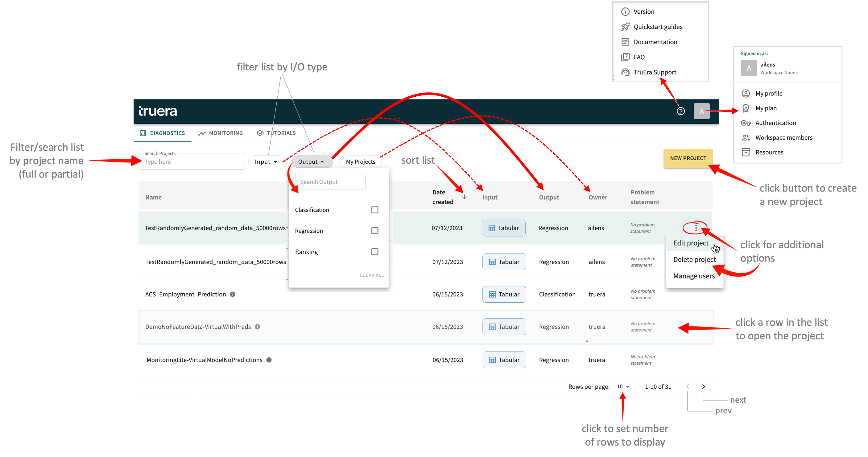The image size is (868, 457).
Task: Switch to the DIAGNOSTICS tab
Action: 163,133
